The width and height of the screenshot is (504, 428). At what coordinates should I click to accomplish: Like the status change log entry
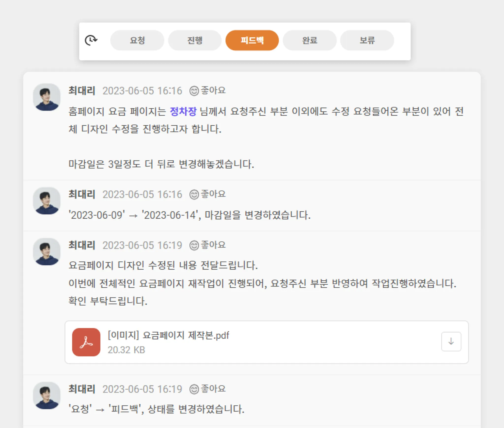coord(208,389)
